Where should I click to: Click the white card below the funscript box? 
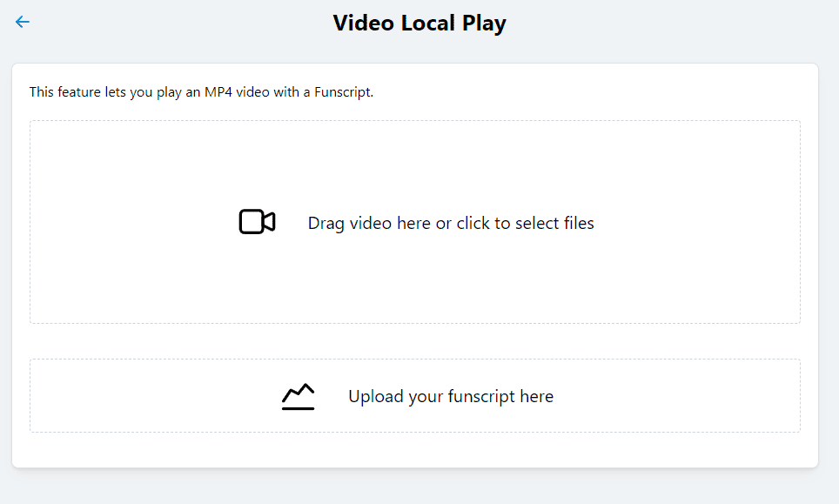pos(415,449)
